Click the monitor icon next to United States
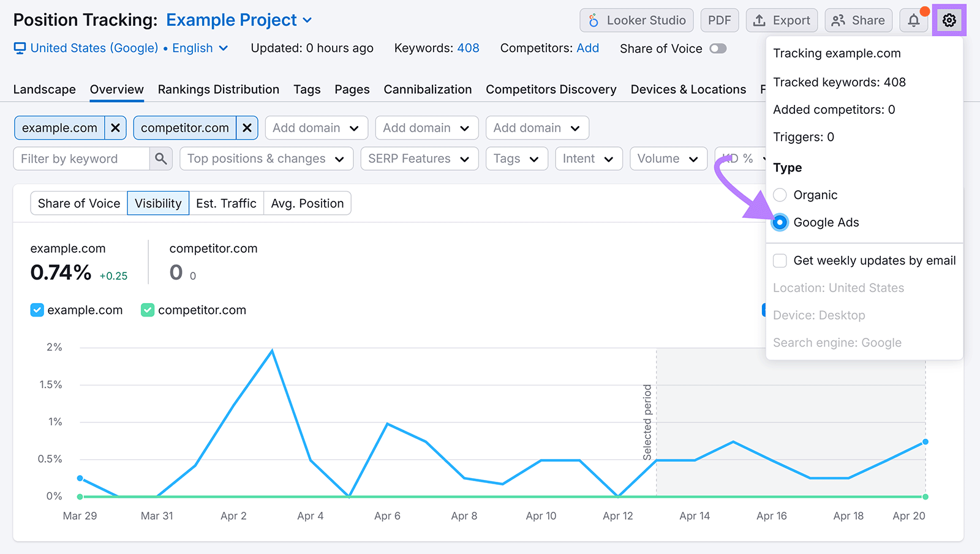Viewport: 980px width, 554px height. pos(20,48)
